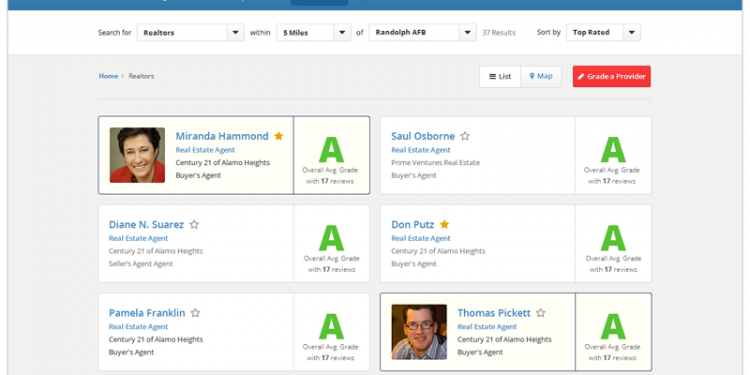Open Don Putz's profile name link

[x=412, y=224]
